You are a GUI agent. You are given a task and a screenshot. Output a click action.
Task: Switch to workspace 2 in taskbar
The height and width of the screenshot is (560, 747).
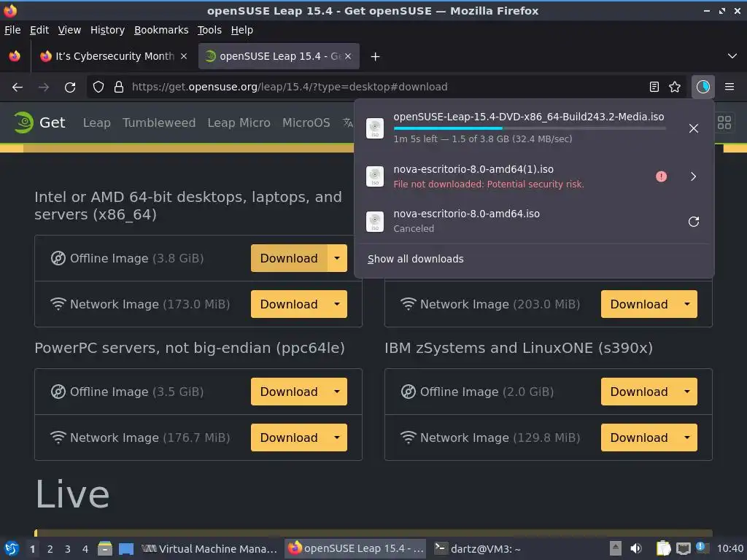click(50, 549)
